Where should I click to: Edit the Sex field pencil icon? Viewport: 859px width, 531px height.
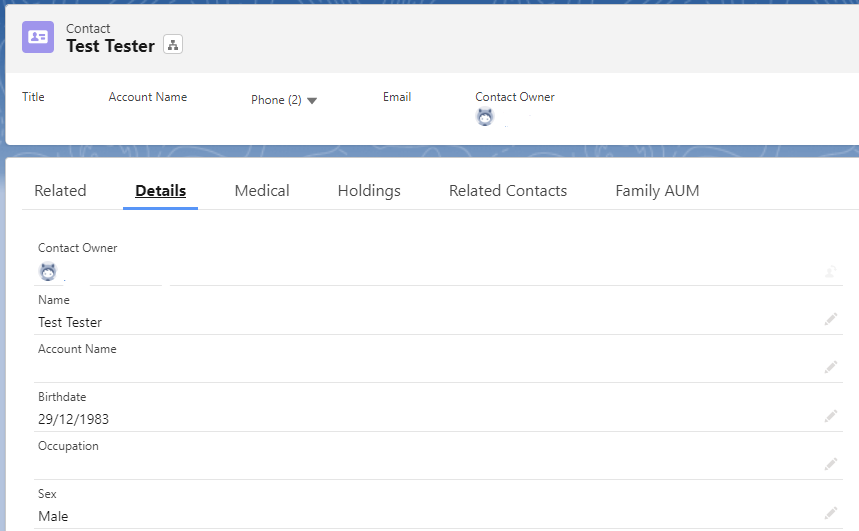(x=830, y=513)
